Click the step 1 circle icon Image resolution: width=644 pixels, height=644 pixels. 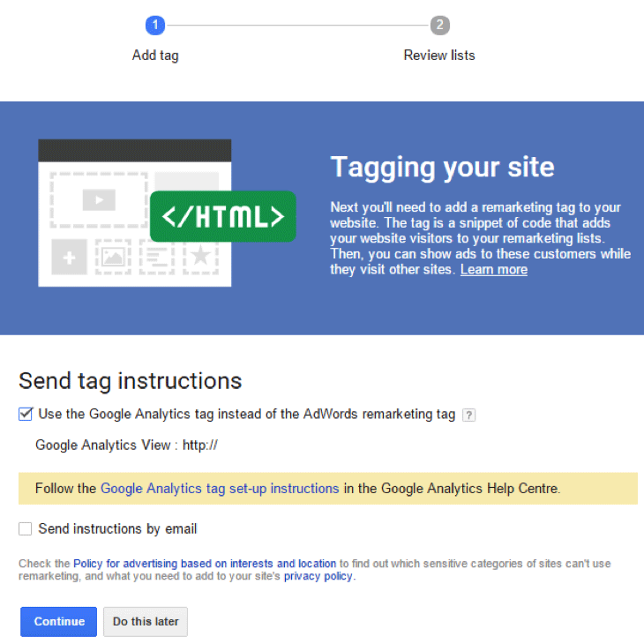coord(155,26)
